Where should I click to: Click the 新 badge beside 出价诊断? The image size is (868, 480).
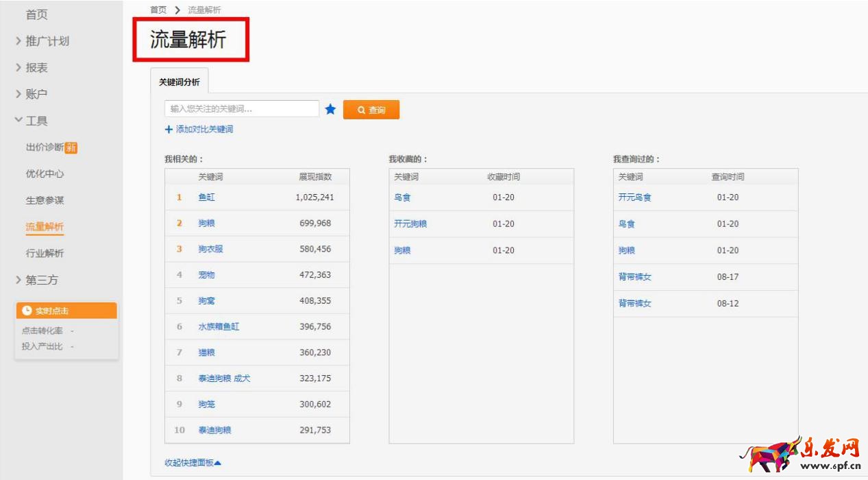click(x=71, y=147)
